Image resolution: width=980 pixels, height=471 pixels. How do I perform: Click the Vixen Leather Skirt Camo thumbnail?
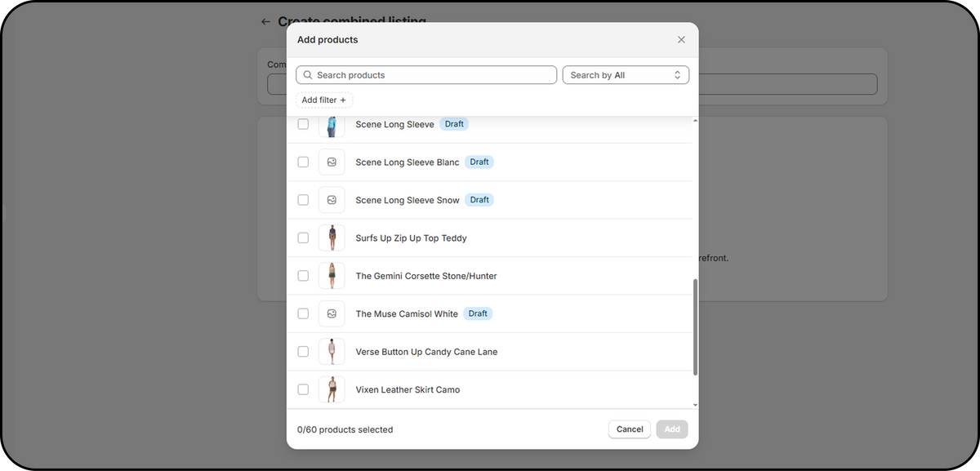(332, 389)
